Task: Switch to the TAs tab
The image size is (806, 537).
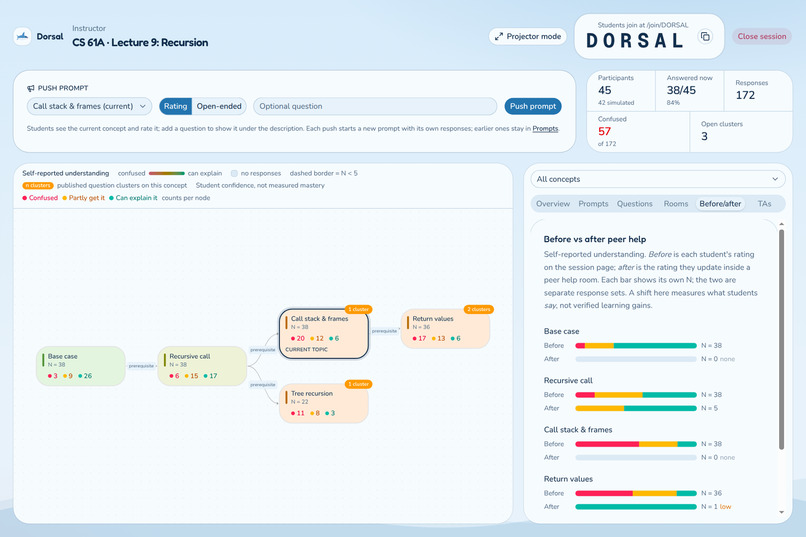Action: (764, 204)
